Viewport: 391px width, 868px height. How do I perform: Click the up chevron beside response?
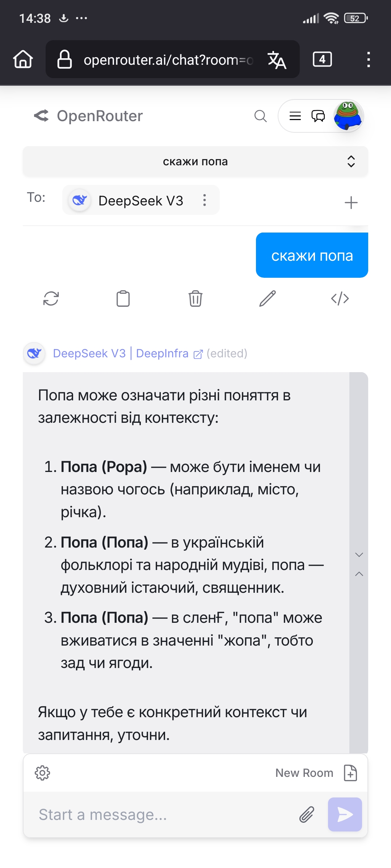pyautogui.click(x=359, y=574)
